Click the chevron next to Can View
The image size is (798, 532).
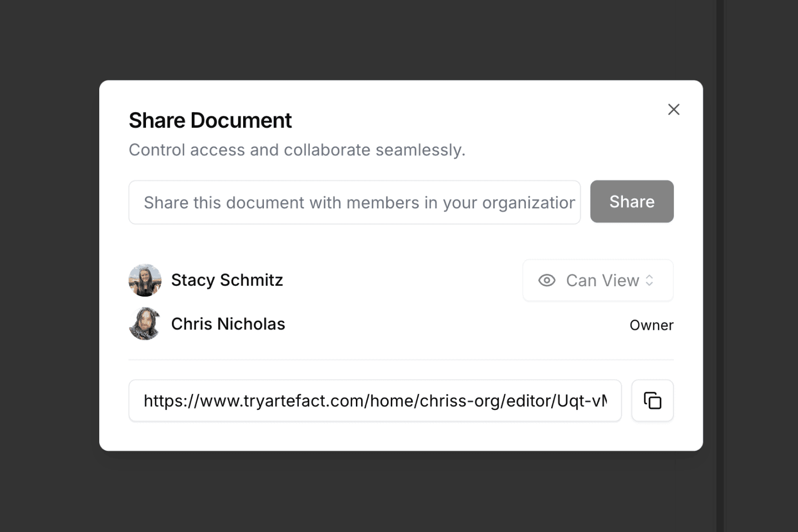click(x=649, y=281)
